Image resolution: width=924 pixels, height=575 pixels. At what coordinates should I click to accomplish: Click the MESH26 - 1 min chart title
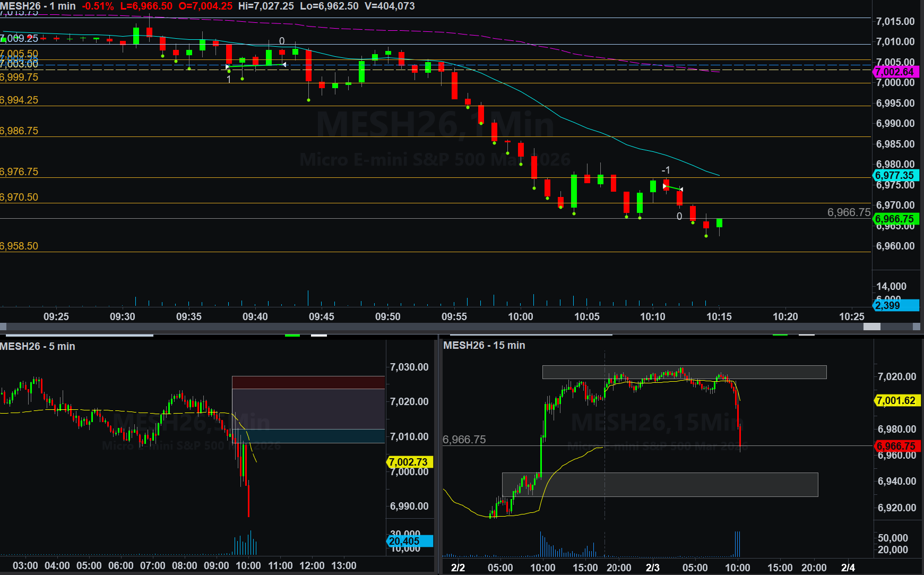tap(38, 6)
